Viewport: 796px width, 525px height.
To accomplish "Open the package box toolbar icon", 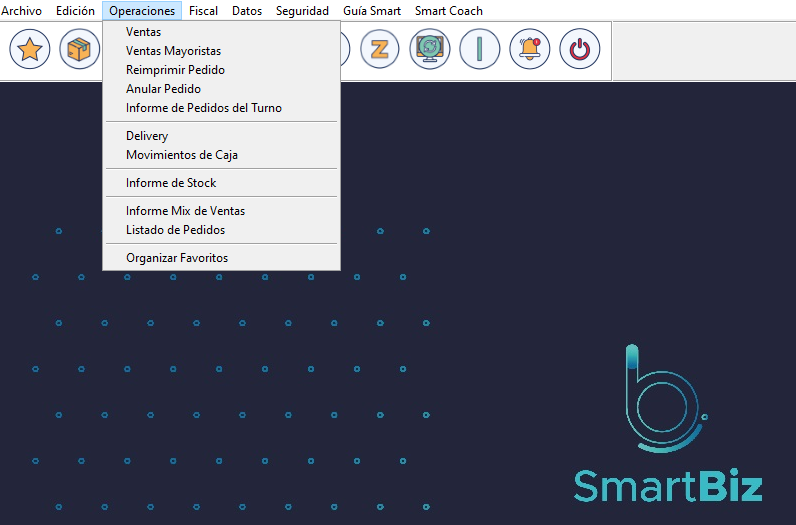I will coord(79,49).
